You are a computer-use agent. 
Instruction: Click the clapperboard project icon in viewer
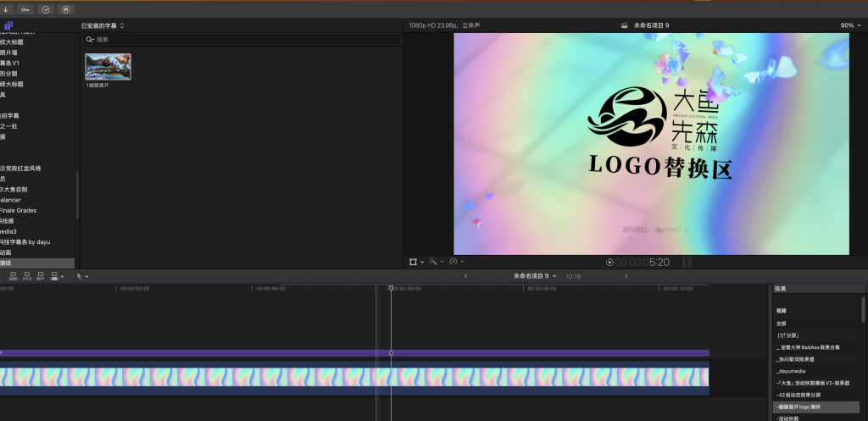coord(625,25)
